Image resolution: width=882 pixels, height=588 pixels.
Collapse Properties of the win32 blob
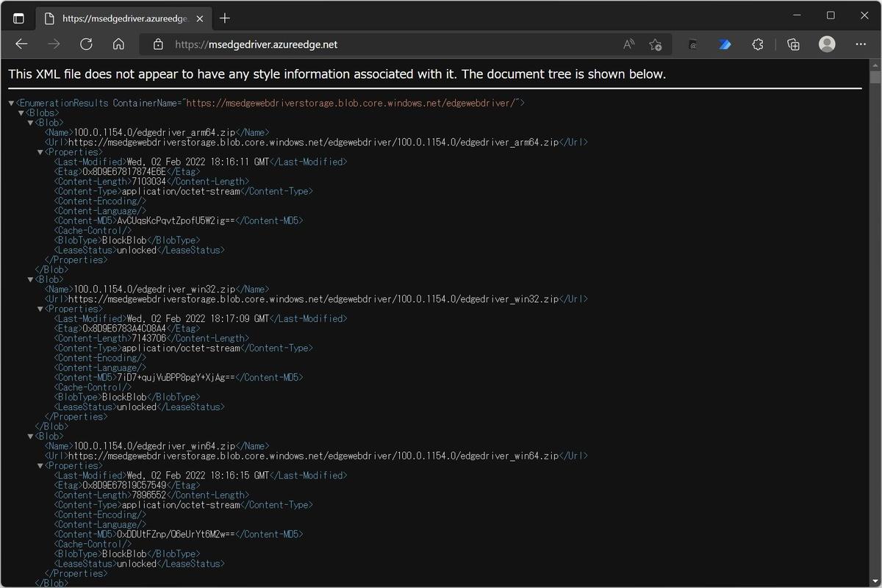click(x=40, y=309)
